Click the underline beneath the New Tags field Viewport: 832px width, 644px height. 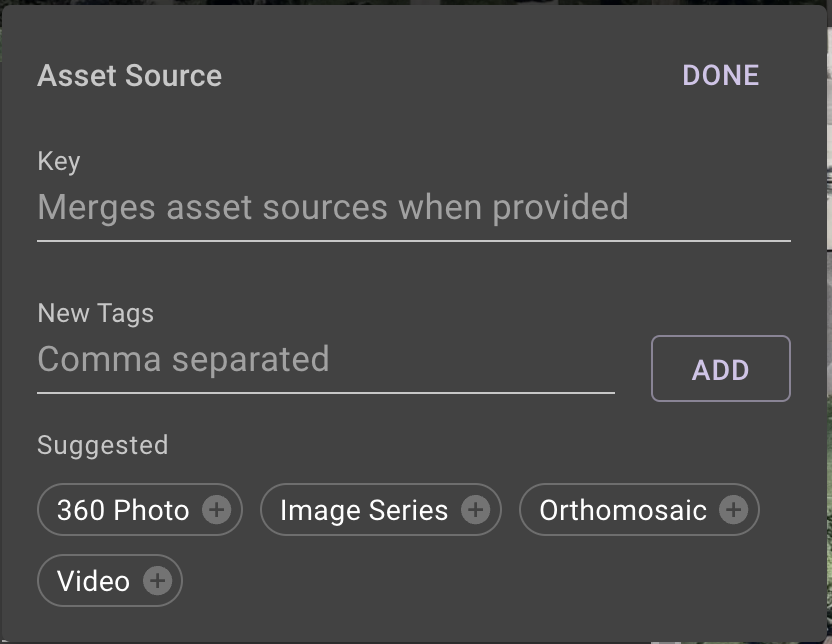click(325, 393)
